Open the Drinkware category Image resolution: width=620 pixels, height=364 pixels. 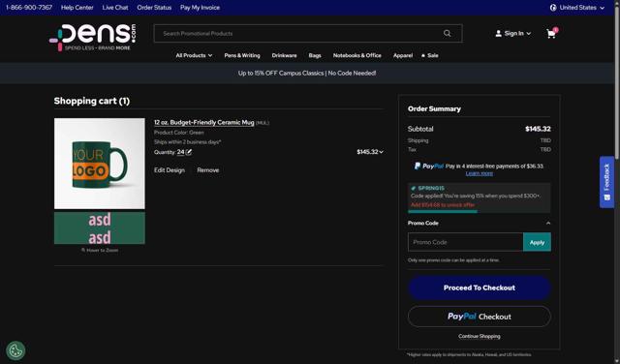pyautogui.click(x=284, y=55)
